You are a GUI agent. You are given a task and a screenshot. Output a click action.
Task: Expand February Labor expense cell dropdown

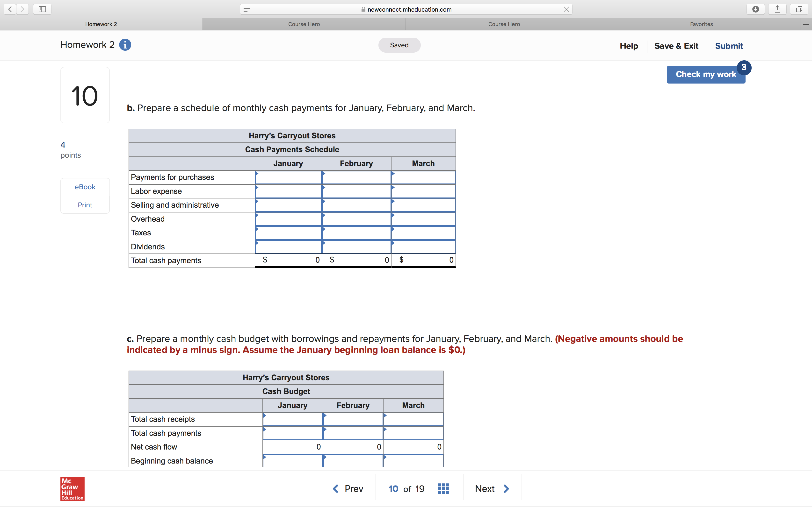(x=324, y=188)
